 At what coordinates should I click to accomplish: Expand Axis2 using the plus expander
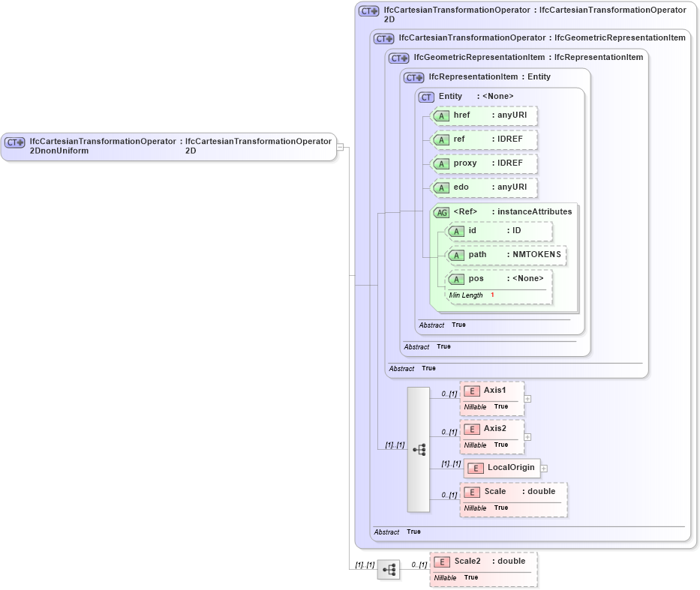click(527, 436)
